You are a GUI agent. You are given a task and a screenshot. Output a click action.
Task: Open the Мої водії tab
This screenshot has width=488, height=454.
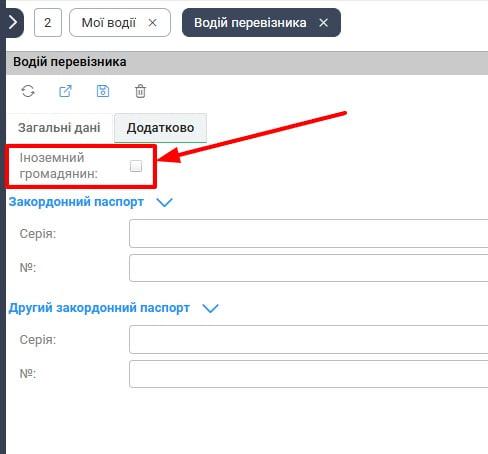109,23
